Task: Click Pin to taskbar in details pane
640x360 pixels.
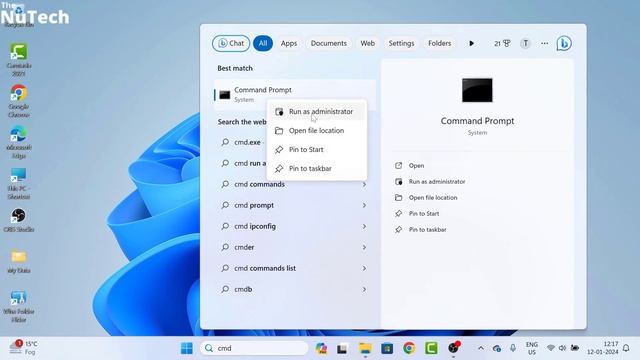Action: (420, 229)
